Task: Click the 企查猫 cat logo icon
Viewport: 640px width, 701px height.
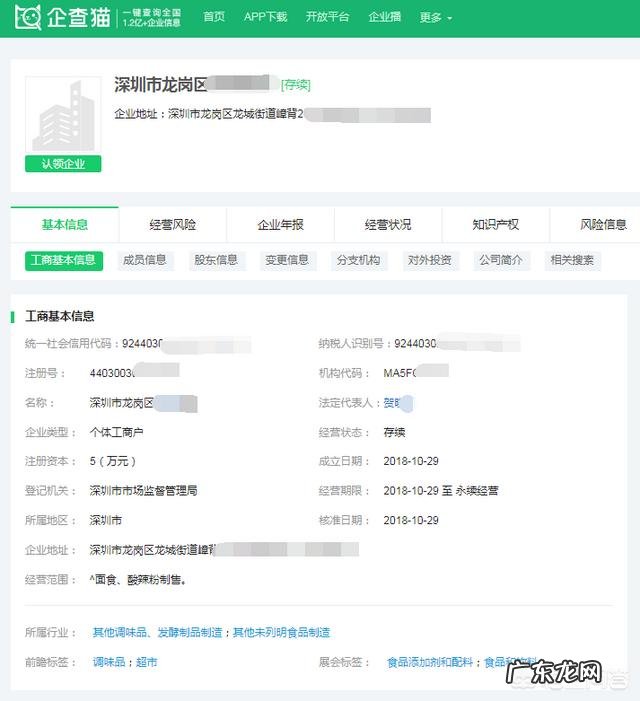Action: coord(28,17)
